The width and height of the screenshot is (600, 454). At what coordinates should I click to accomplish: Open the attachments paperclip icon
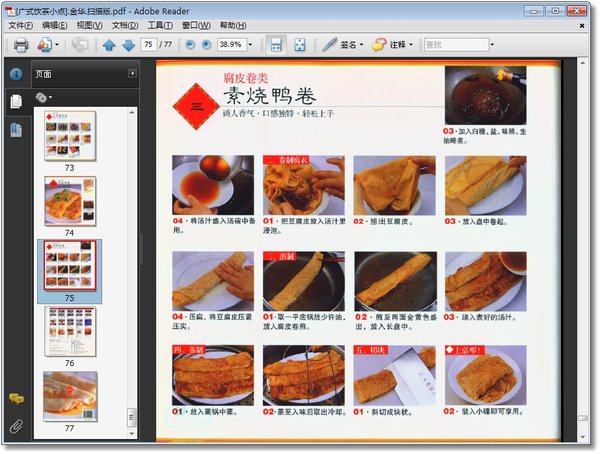pyautogui.click(x=16, y=426)
